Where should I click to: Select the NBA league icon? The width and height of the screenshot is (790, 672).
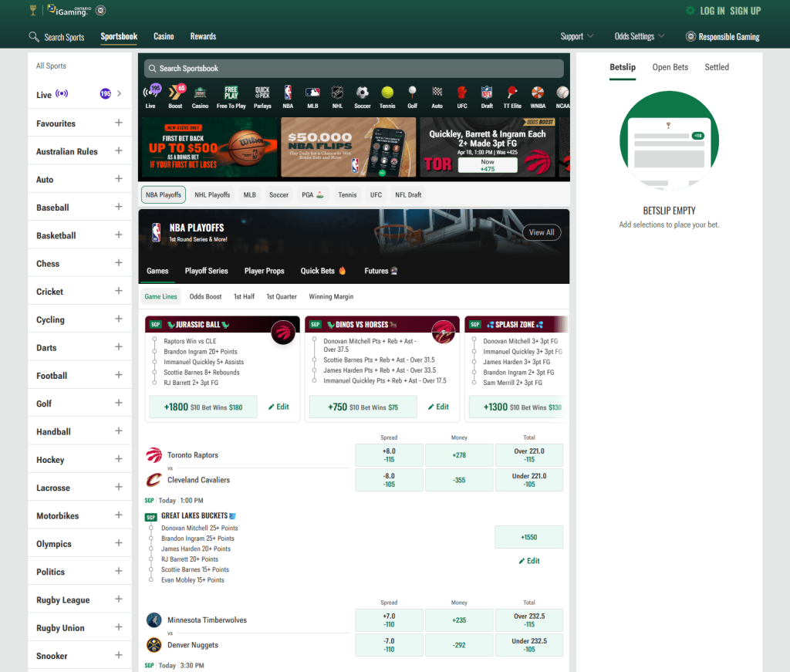(288, 96)
